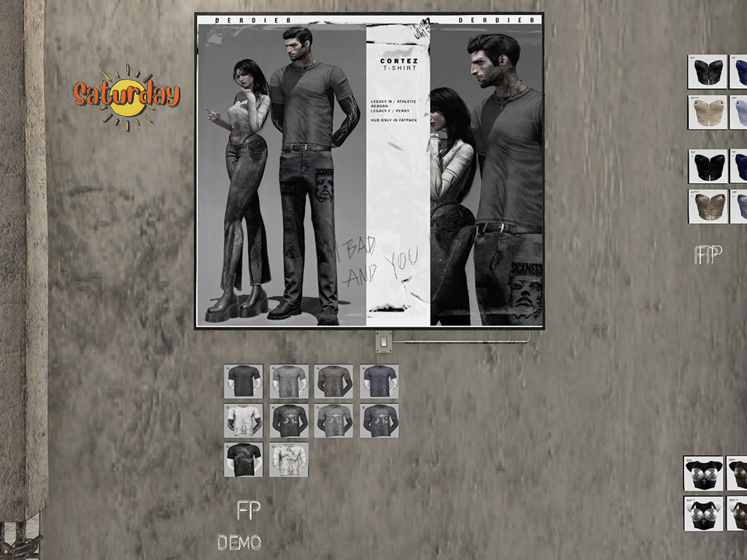Pick the black armor top with white sleeves
Viewport: 747px width, 560px height.
click(703, 513)
